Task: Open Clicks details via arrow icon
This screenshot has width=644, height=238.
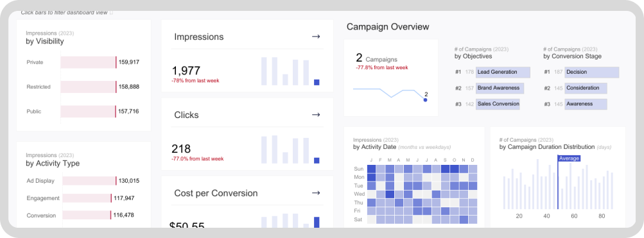Action: 315,114
